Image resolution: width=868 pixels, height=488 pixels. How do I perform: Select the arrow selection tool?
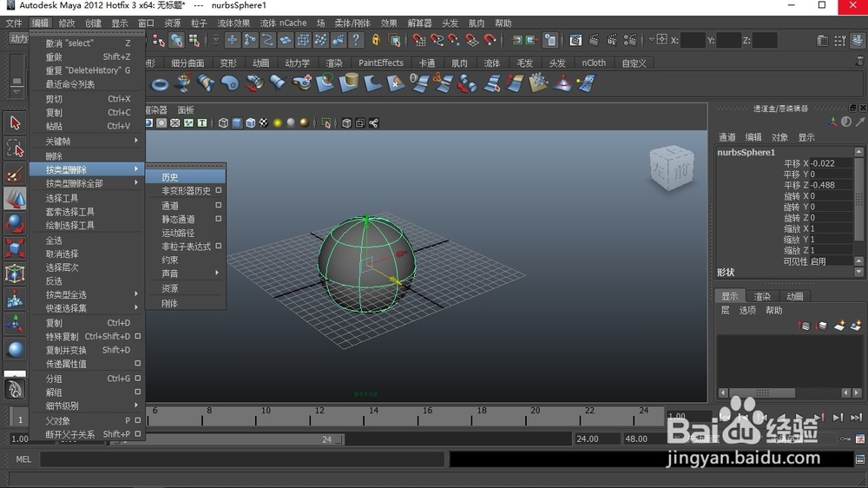[x=15, y=123]
